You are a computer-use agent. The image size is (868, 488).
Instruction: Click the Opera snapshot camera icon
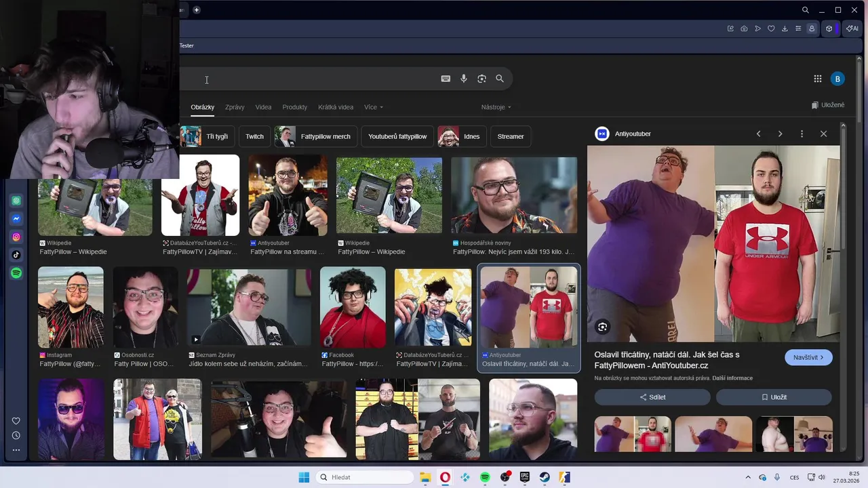tap(744, 28)
